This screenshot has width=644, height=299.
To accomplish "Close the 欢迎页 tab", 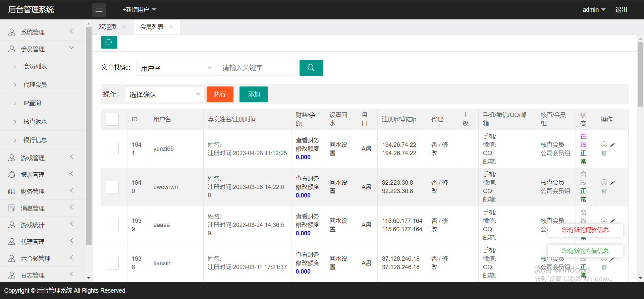I will pos(124,27).
